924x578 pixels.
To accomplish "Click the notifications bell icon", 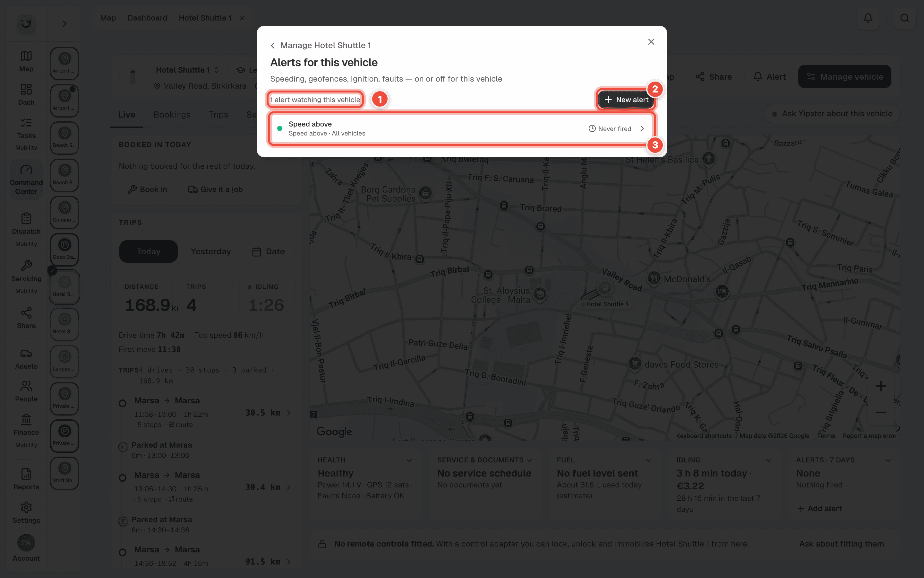I will 868,18.
